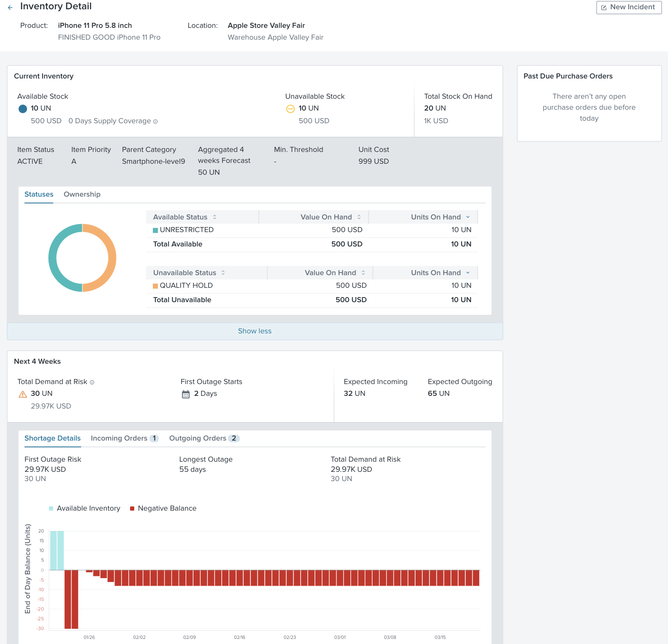
Task: Click the Total Stock On Hand 20 UN value
Action: 435,108
